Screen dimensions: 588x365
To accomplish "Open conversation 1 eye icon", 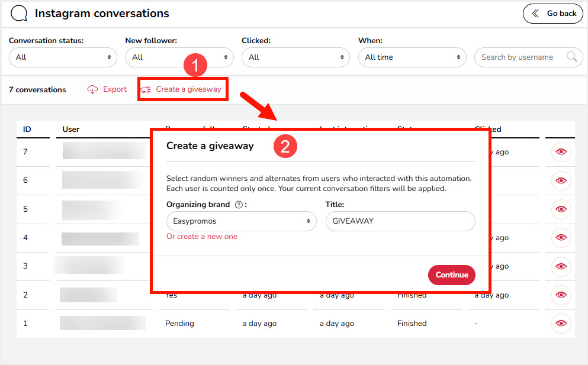I will [561, 323].
